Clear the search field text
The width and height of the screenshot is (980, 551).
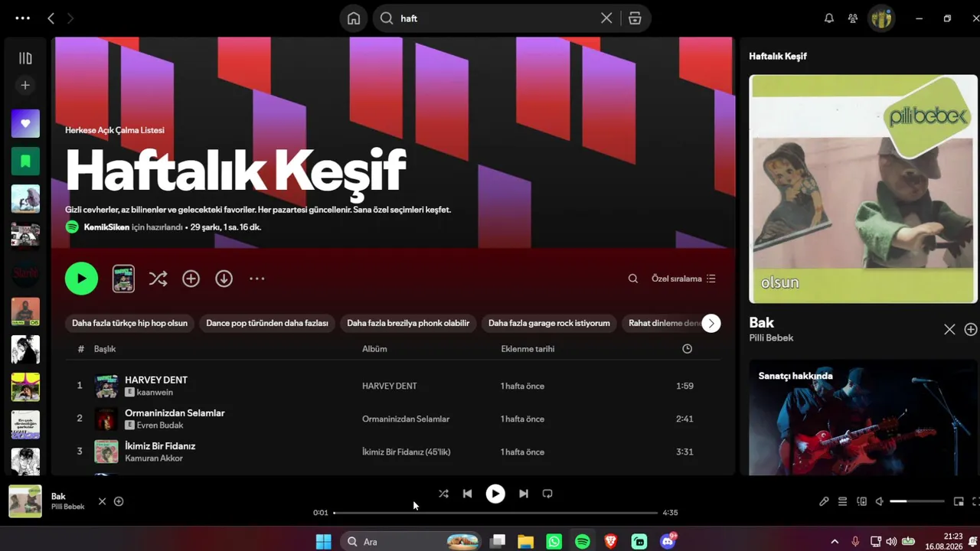(x=606, y=18)
